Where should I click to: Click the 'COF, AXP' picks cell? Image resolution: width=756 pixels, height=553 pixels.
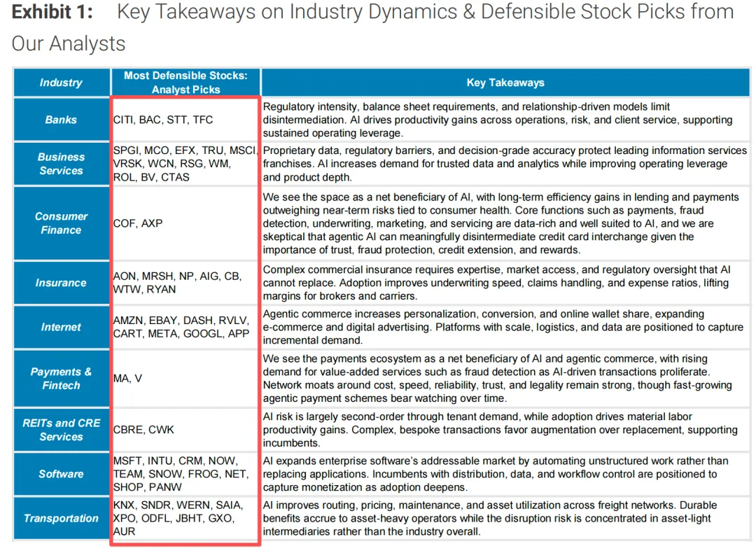(x=185, y=223)
